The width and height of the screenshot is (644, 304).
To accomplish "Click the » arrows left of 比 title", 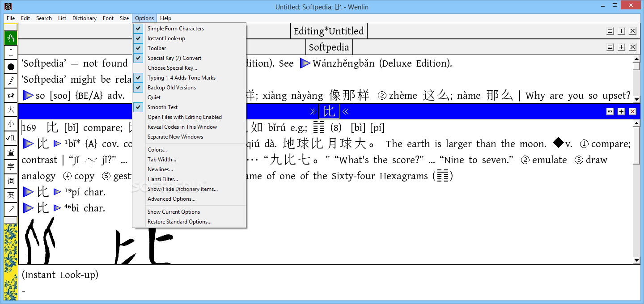I will pos(313,111).
